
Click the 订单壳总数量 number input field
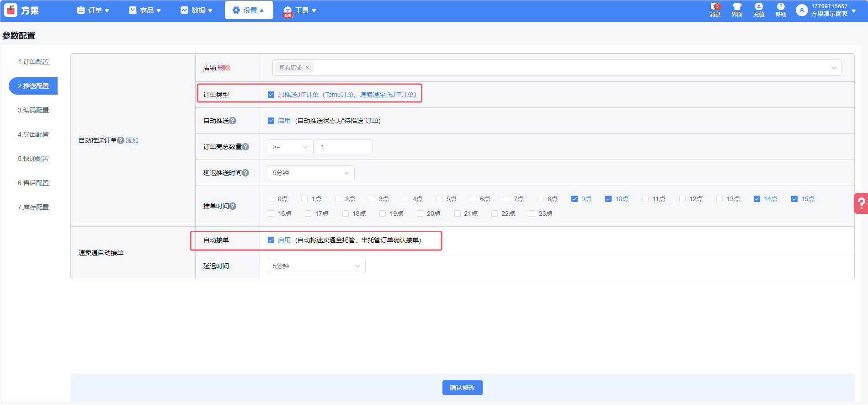pos(344,147)
